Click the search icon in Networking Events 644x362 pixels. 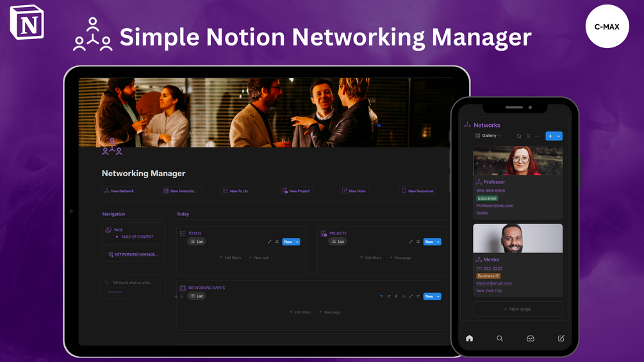pyautogui.click(x=403, y=297)
